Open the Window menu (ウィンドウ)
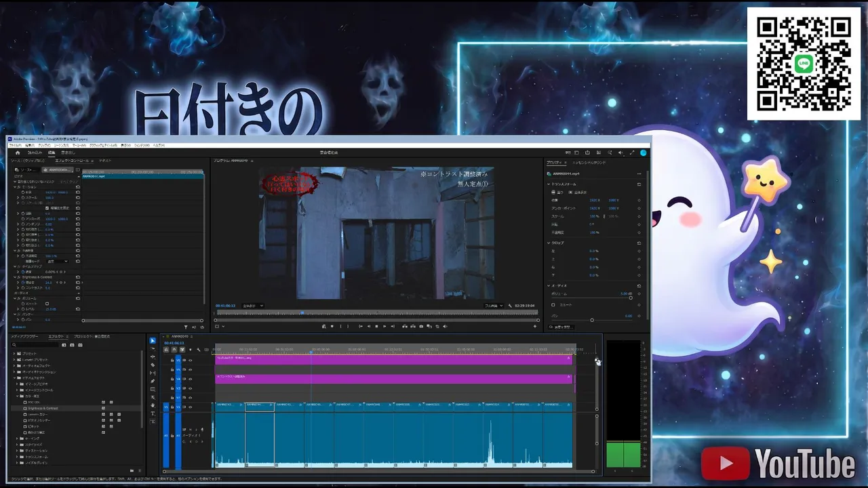The width and height of the screenshot is (868, 488). tap(142, 145)
